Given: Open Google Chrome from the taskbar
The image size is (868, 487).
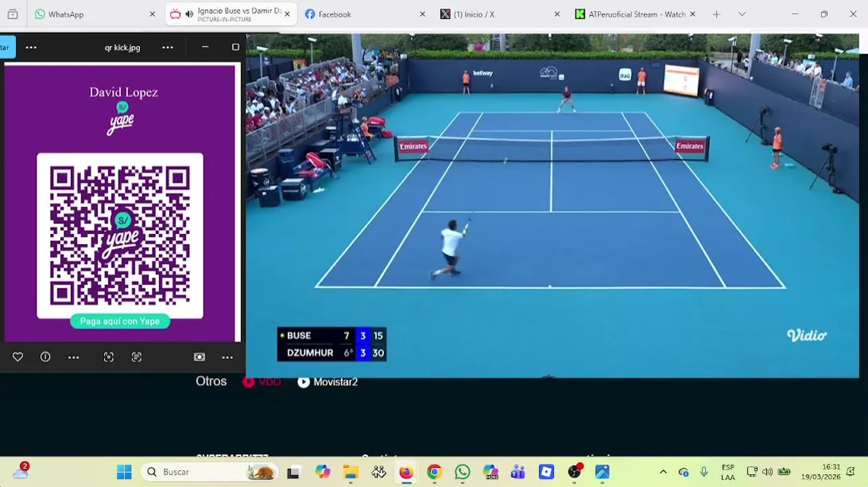Looking at the screenshot, I should (434, 471).
